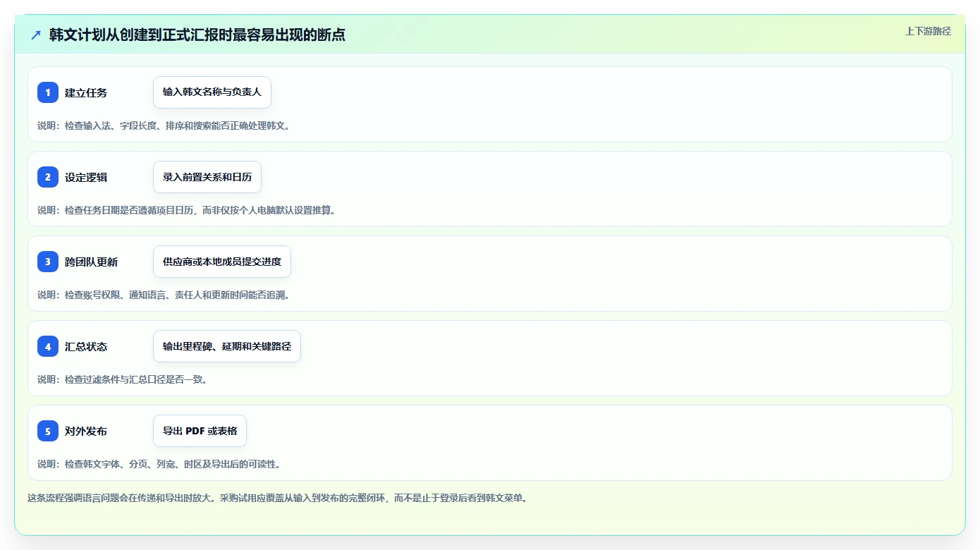This screenshot has width=980, height=550.
Task: Click the 设定逻辑 step title
Action: (x=86, y=177)
